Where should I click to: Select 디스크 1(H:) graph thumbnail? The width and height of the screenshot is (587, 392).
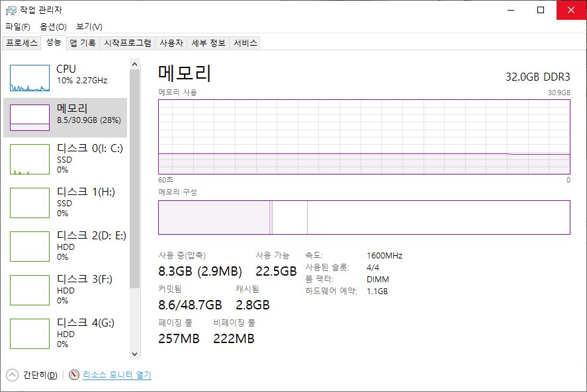click(x=30, y=203)
